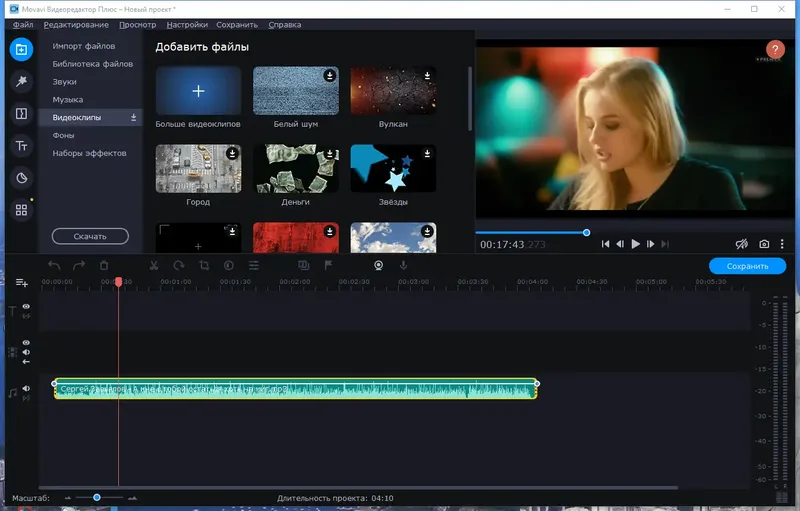Click the Transition wizard icon
800x511 pixels.
click(304, 265)
